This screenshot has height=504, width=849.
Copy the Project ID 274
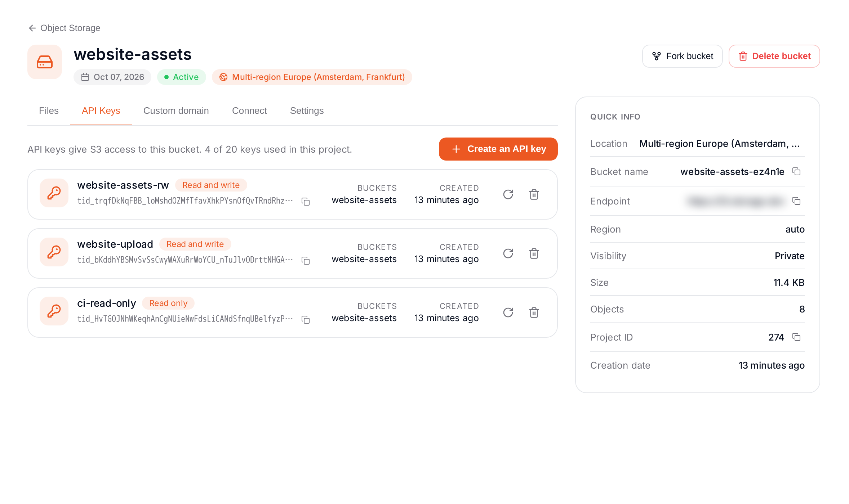[796, 337]
